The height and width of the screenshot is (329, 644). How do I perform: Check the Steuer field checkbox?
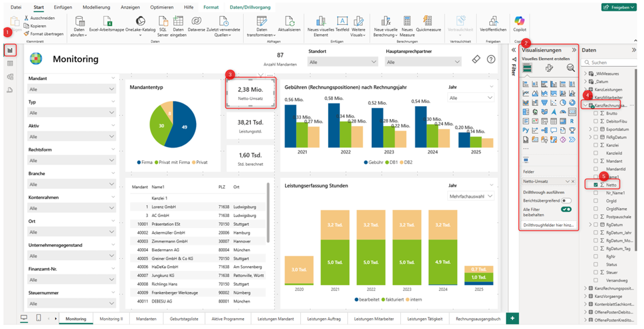point(596,272)
